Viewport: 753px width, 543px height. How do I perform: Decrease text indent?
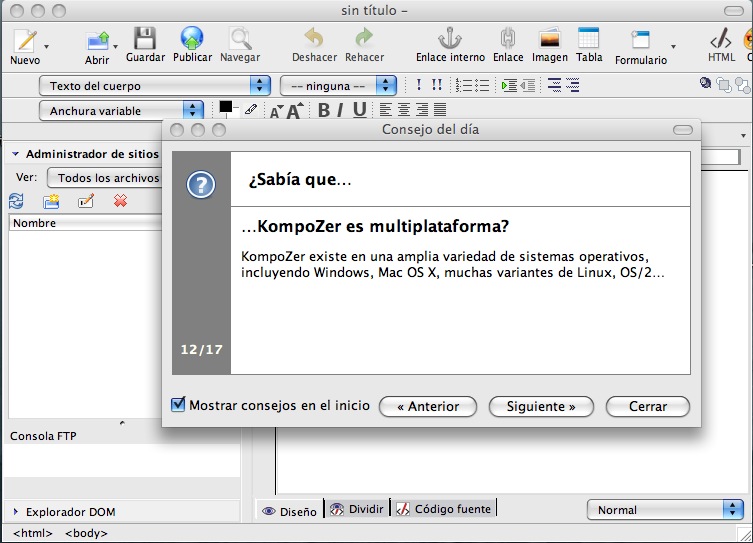(x=527, y=85)
